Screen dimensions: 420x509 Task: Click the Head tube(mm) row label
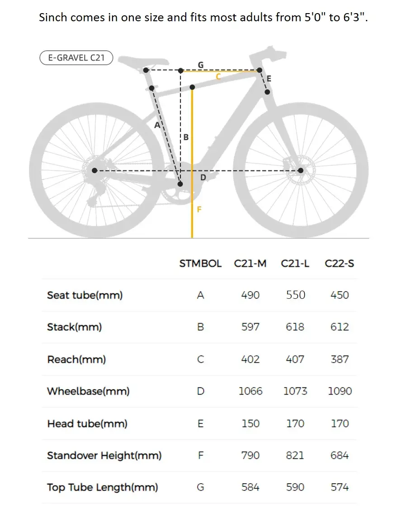point(87,424)
